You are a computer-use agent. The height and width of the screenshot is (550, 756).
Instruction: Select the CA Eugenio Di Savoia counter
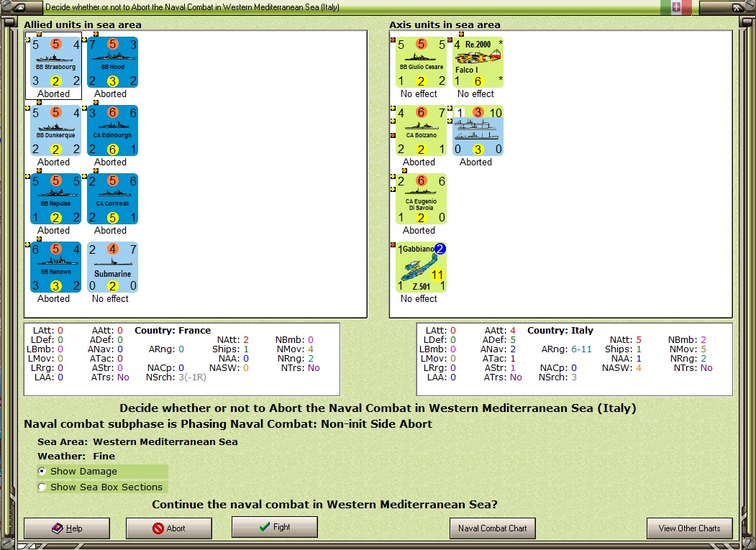(x=422, y=199)
